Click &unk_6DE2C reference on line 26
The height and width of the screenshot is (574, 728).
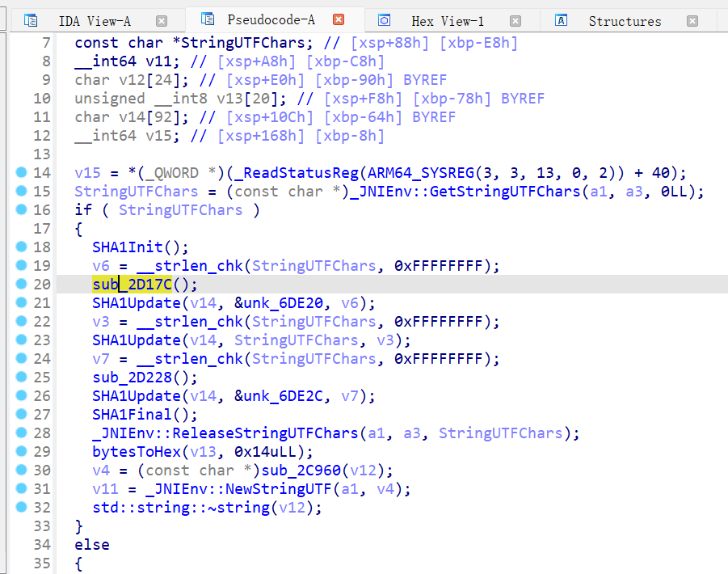point(279,395)
